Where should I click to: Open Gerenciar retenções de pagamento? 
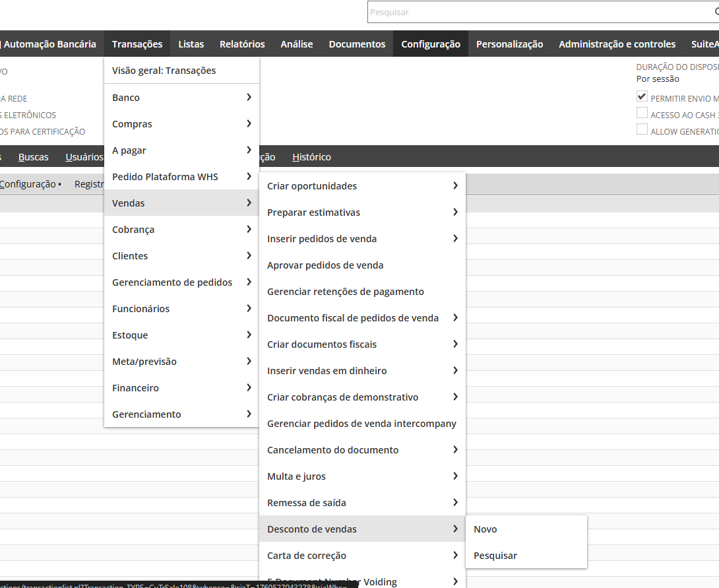pyautogui.click(x=346, y=292)
